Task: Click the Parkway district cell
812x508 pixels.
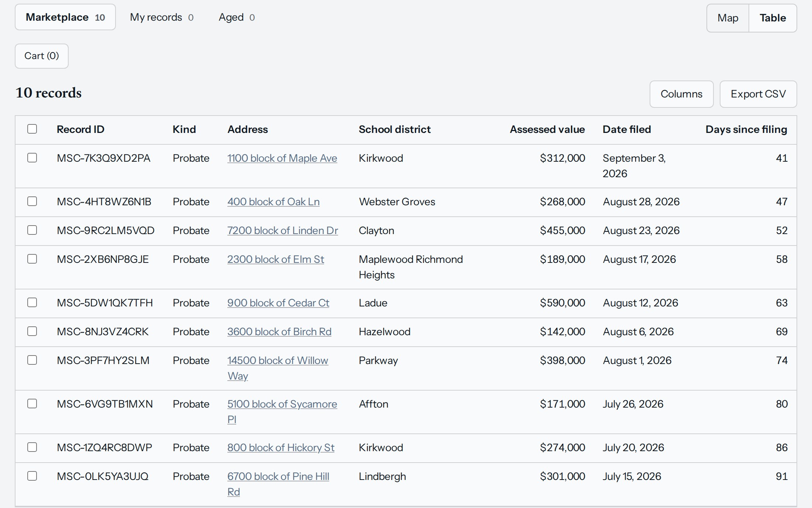Action: [x=378, y=361]
